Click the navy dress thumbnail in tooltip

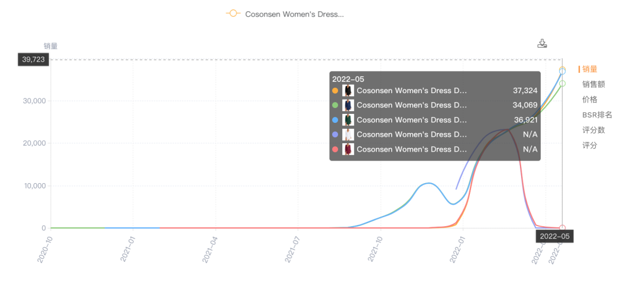coord(348,105)
